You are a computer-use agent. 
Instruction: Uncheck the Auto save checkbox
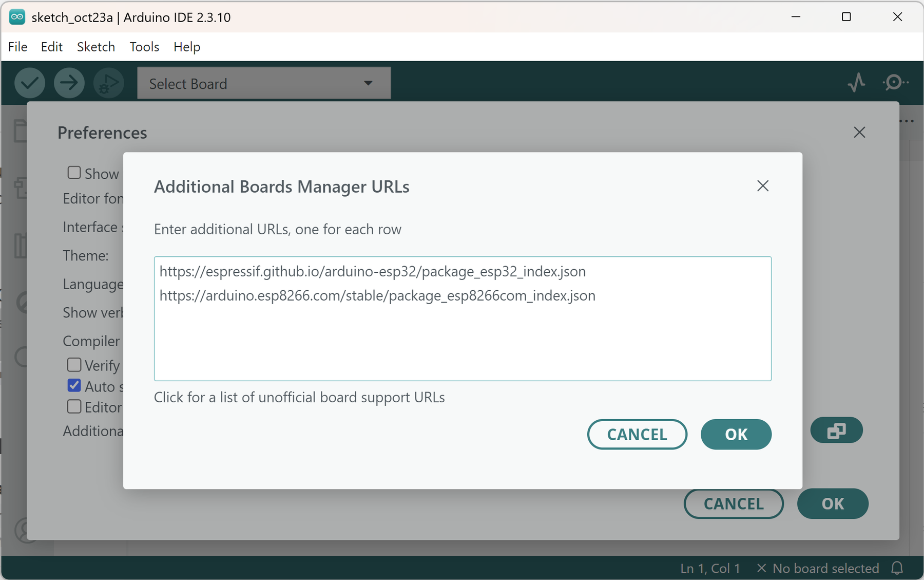pos(74,385)
